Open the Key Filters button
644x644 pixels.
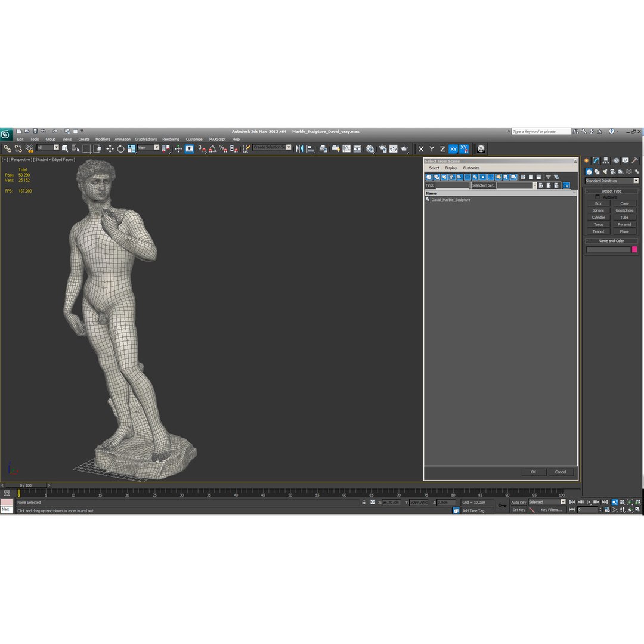(x=550, y=510)
